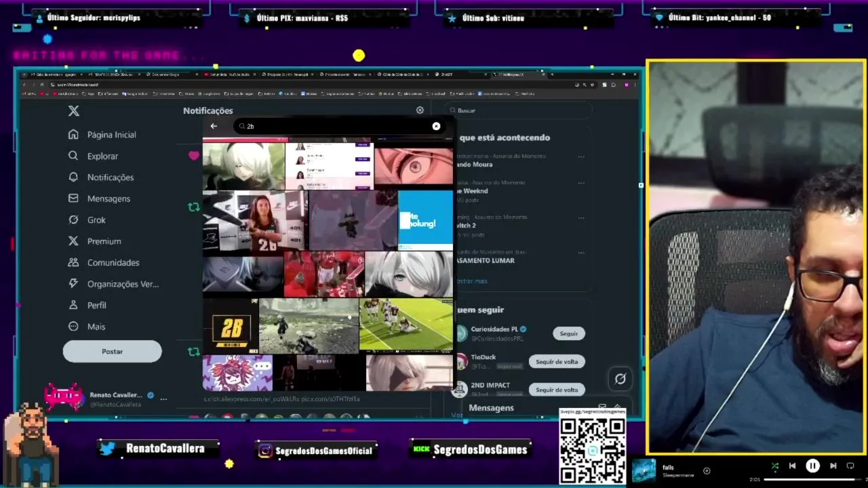
Task: Follow Curiosidades PL with Seguir button
Action: 569,333
